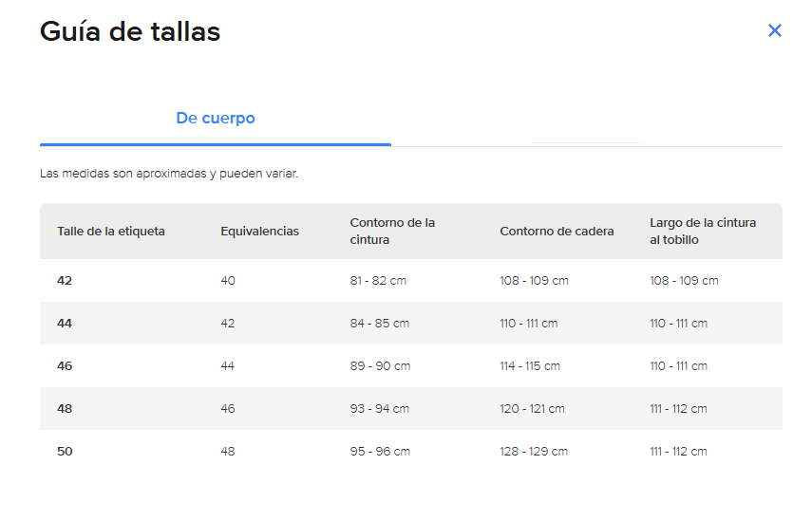Click Contorno de cadera column header
The image size is (812, 521).
tap(557, 232)
